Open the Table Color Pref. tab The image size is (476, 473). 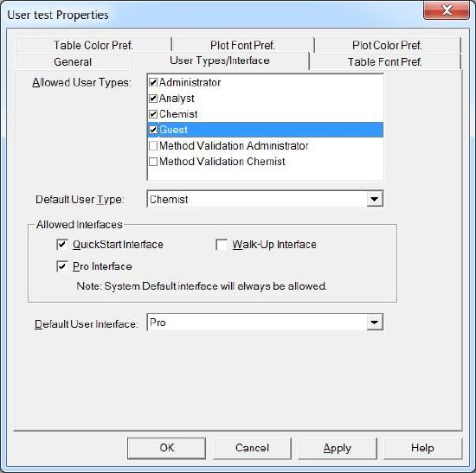tap(93, 45)
